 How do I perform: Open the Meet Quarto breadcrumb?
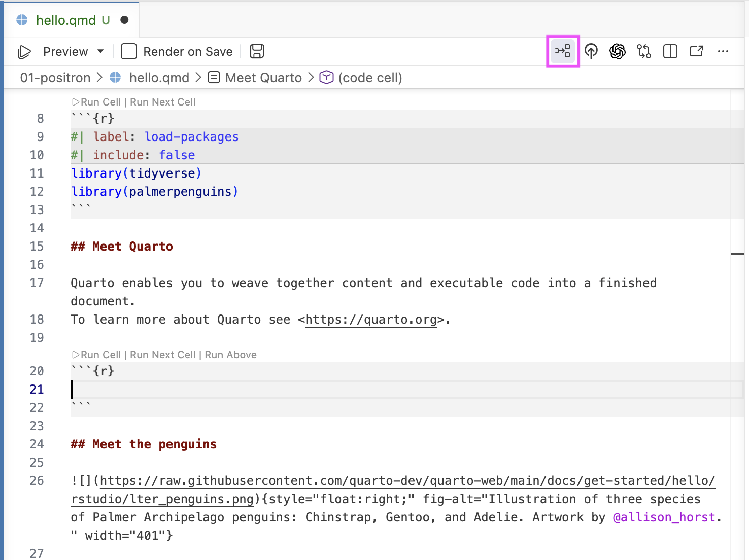click(x=263, y=78)
